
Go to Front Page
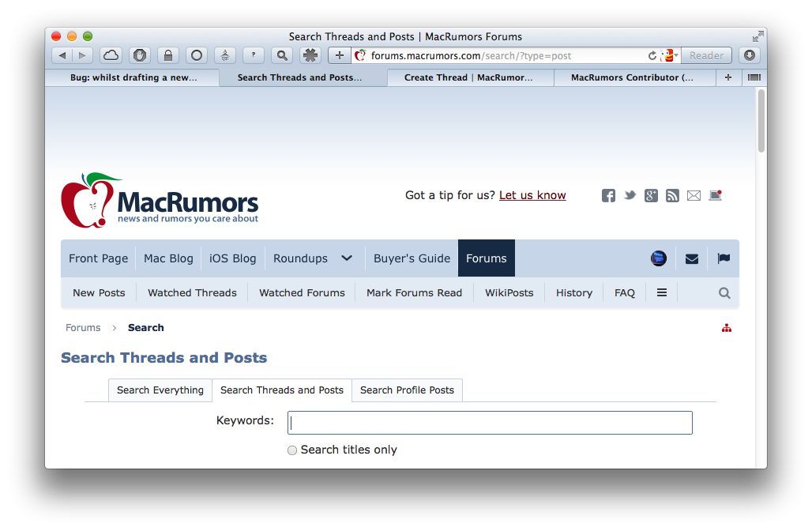[x=99, y=258]
